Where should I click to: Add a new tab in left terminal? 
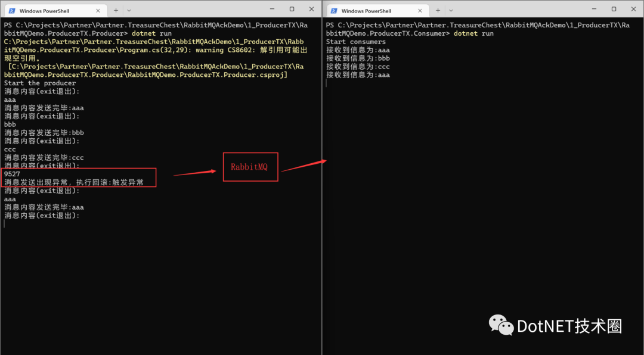(x=116, y=10)
